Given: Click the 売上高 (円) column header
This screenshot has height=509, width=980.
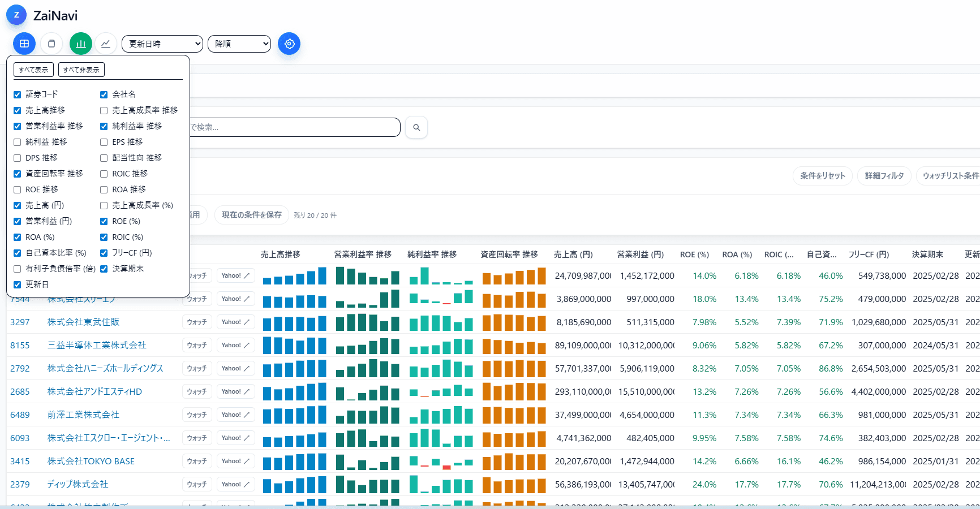Looking at the screenshot, I should (x=573, y=255).
